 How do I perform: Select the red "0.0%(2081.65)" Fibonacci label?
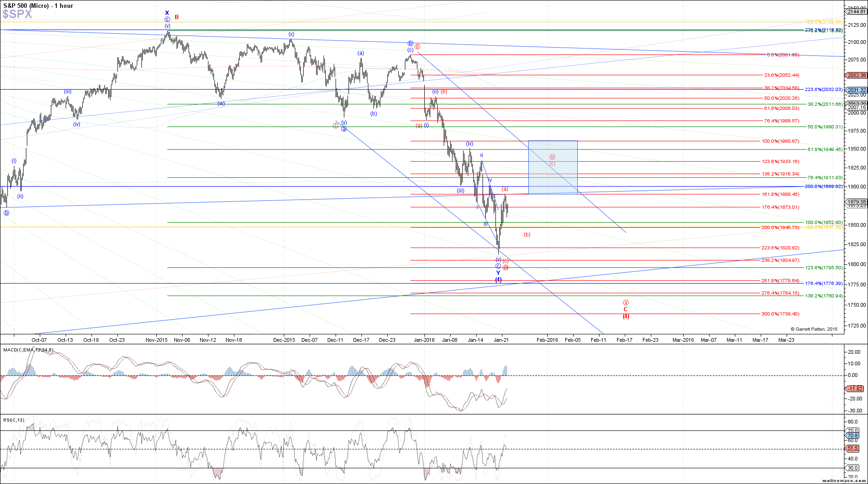click(783, 55)
